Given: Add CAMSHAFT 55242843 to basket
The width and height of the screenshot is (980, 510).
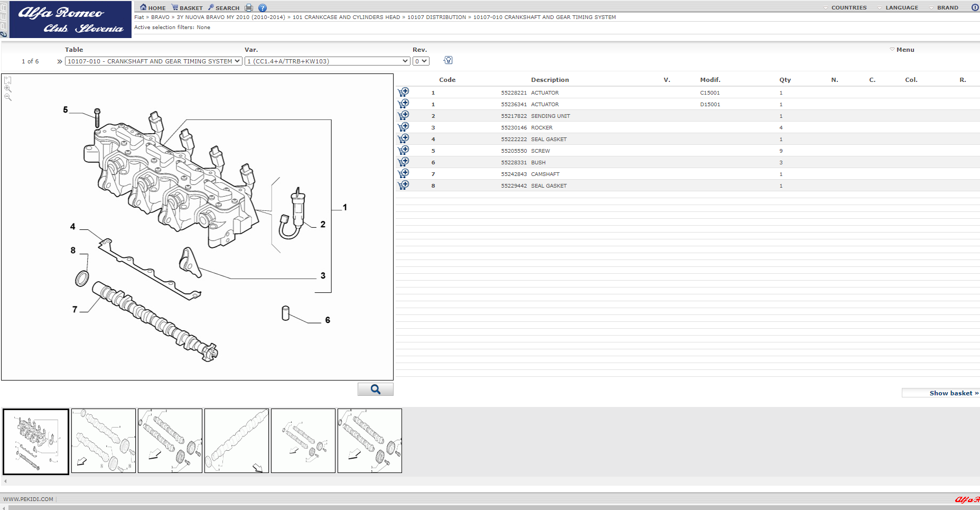Looking at the screenshot, I should pos(404,173).
